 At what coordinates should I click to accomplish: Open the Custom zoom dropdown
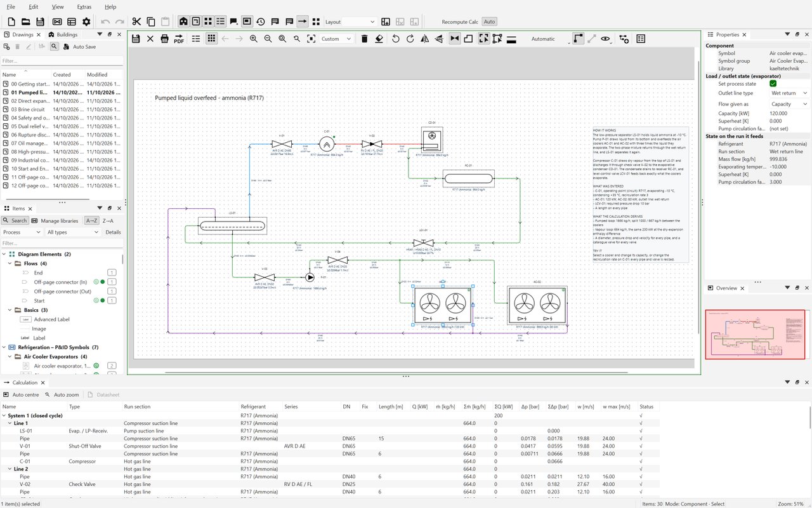(336, 39)
